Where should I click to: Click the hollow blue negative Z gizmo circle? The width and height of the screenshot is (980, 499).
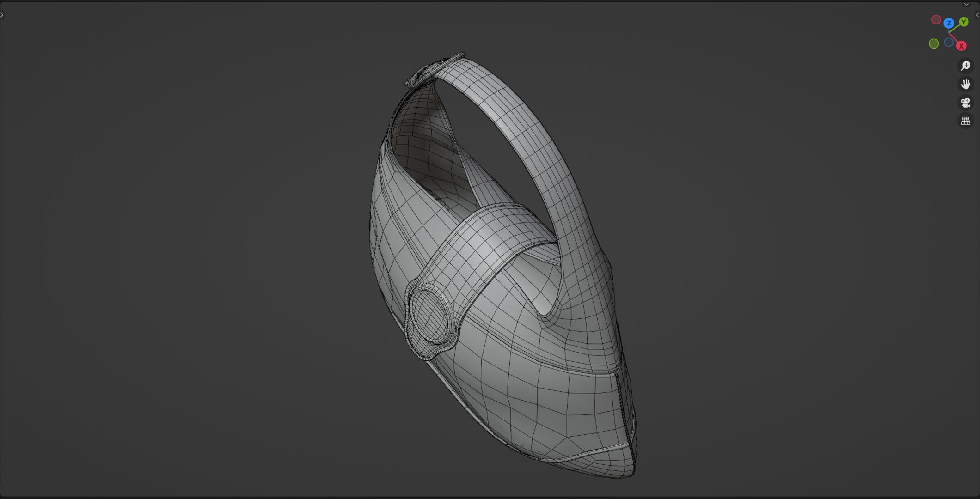pyautogui.click(x=949, y=43)
